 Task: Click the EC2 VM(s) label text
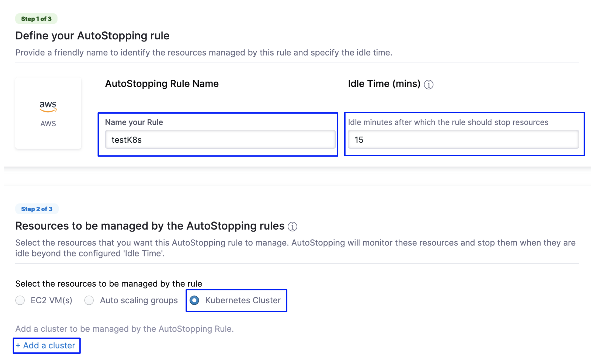point(52,300)
